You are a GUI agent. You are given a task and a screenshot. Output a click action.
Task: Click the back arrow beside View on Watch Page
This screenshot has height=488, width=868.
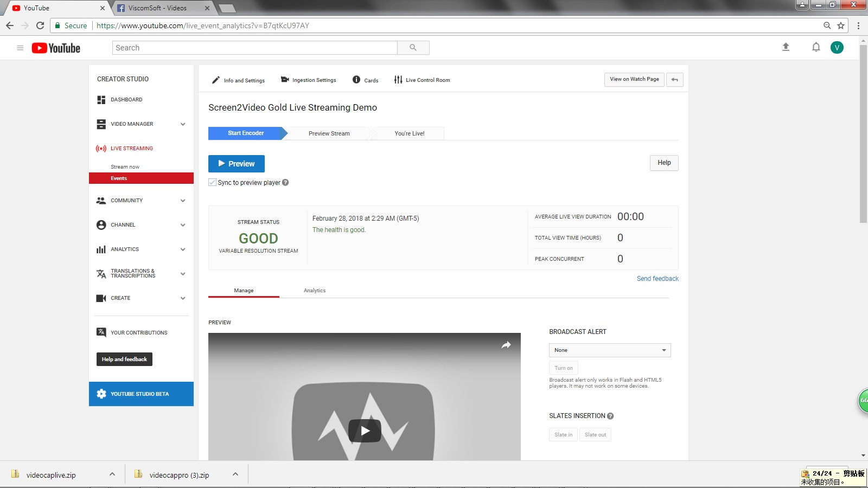(674, 80)
